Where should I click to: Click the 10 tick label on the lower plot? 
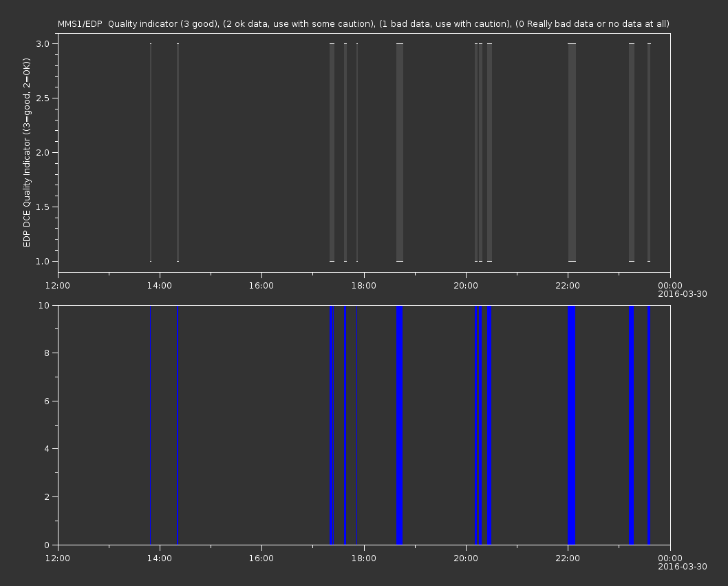43,305
